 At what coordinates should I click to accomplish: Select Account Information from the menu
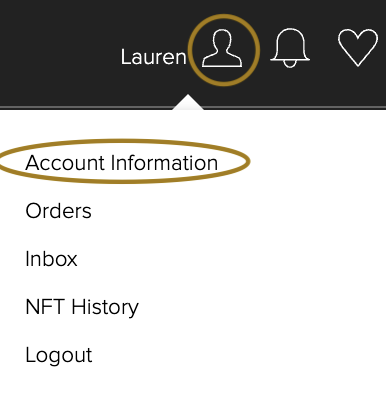[122, 163]
